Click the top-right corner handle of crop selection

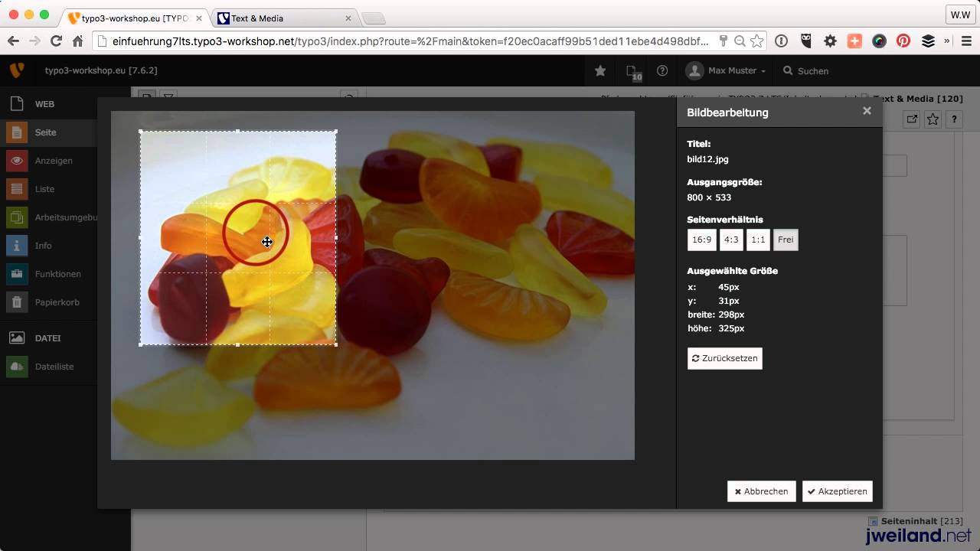click(x=336, y=131)
